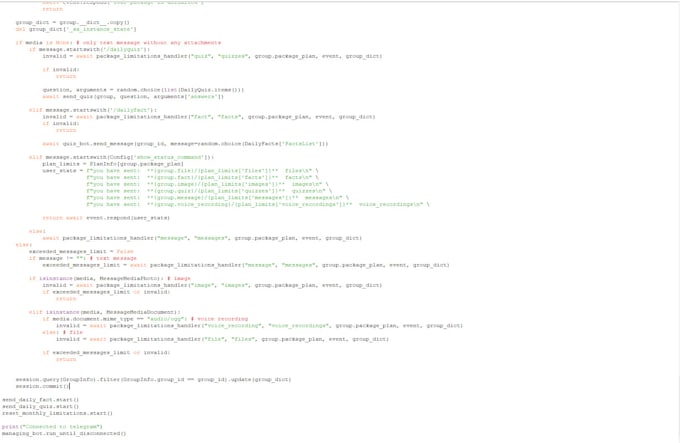680x443 pixels.
Task: Click the 'show_status_command' elif line
Action: pyautogui.click(x=121, y=157)
